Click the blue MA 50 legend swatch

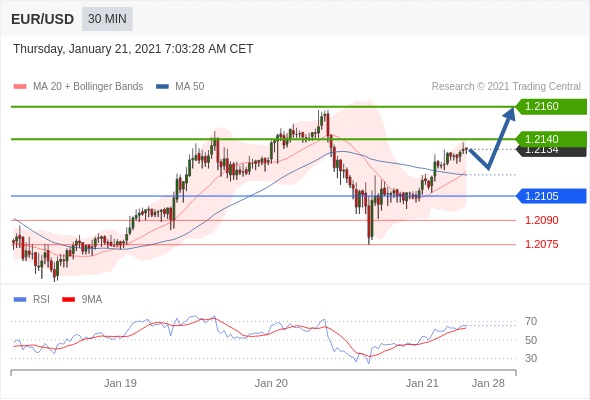click(x=162, y=87)
